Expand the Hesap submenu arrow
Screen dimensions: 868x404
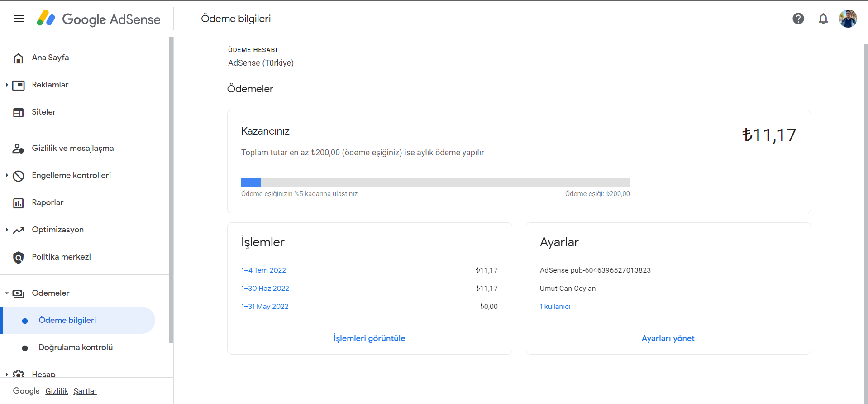pyautogui.click(x=7, y=375)
